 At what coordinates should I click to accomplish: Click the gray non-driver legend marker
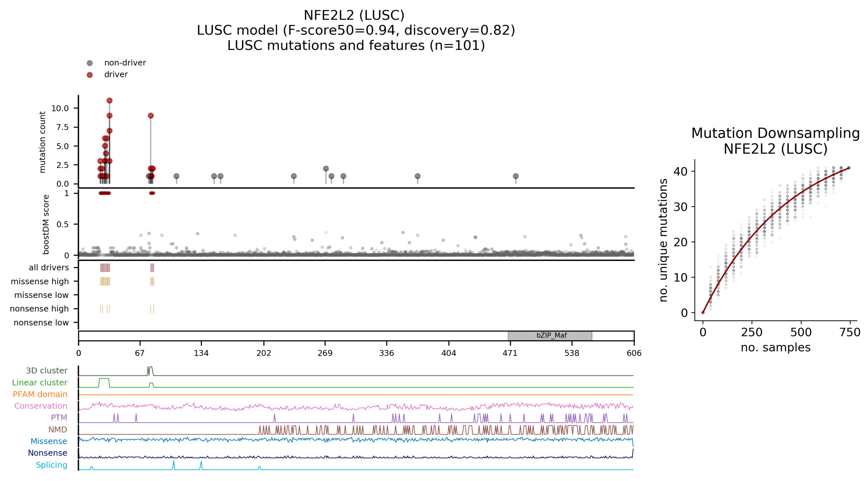coord(90,63)
